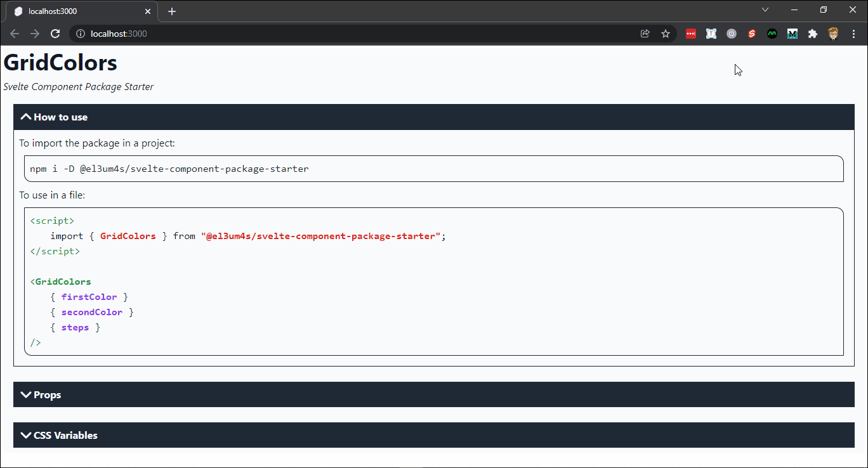Screen dimensions: 868x468
Task: View site information icon in address bar
Action: [81, 34]
